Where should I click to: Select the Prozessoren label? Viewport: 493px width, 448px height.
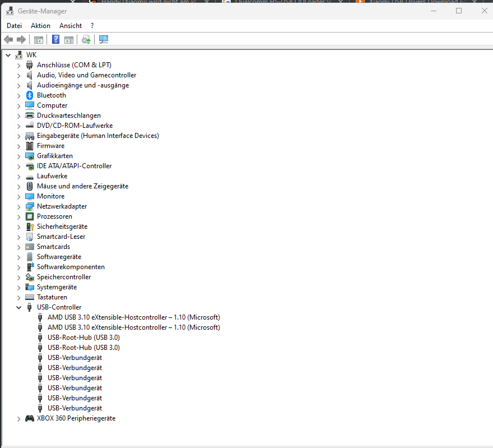point(54,216)
